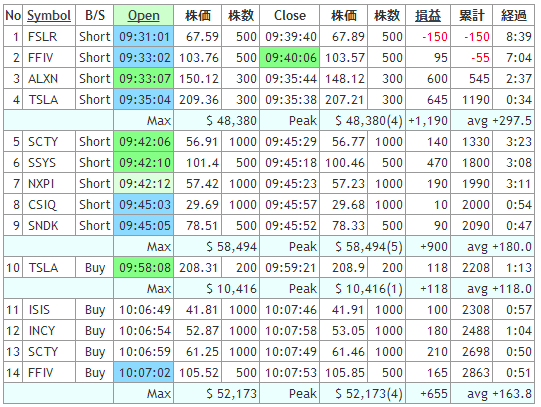Select ALXN open time 09:33:07 cell
This screenshot has width=541, height=407.
point(144,79)
